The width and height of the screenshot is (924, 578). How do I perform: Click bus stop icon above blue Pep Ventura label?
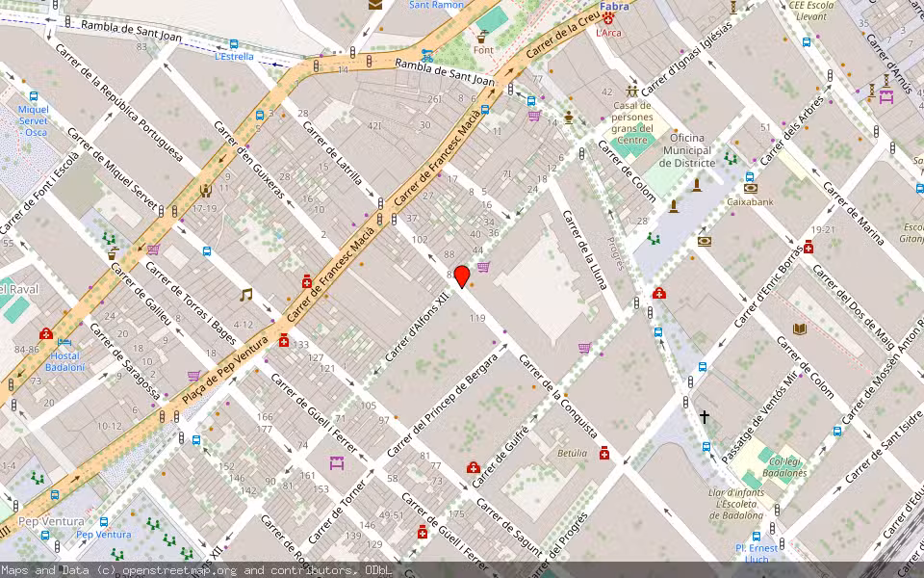coord(104,522)
